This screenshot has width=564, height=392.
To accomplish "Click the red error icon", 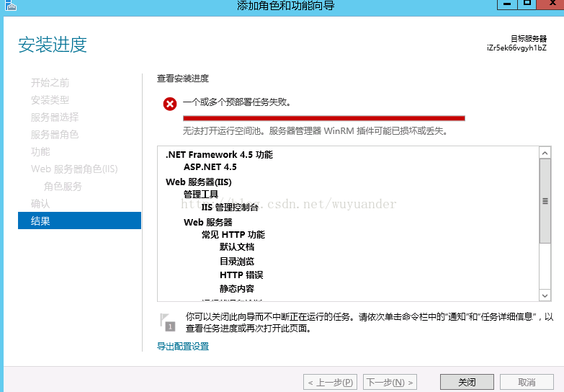I will (170, 104).
